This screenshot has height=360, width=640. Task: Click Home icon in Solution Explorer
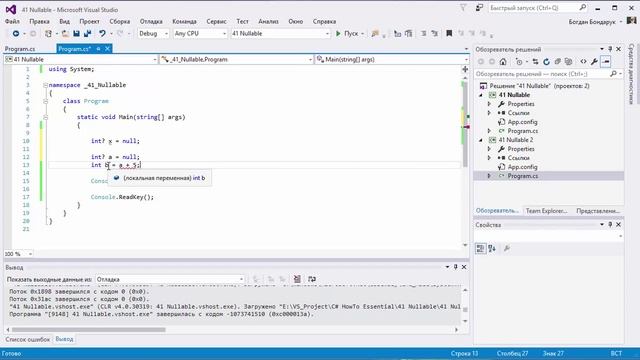coord(503,62)
